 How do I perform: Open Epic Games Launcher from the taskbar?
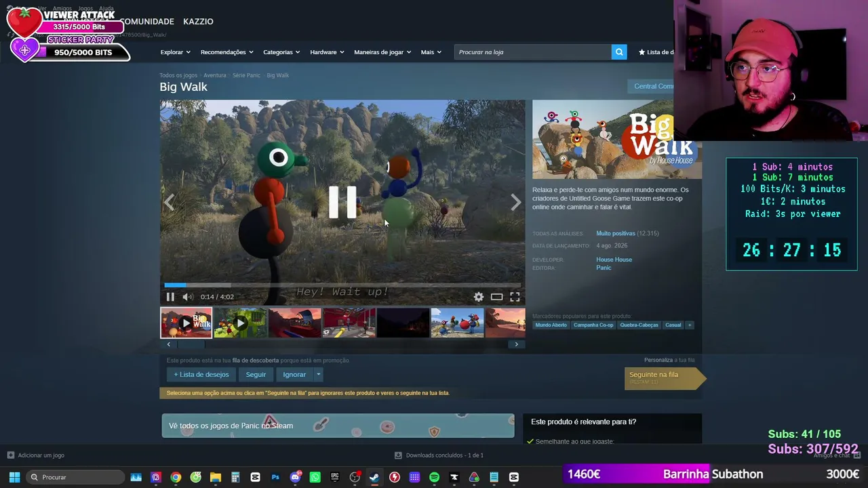tap(335, 477)
